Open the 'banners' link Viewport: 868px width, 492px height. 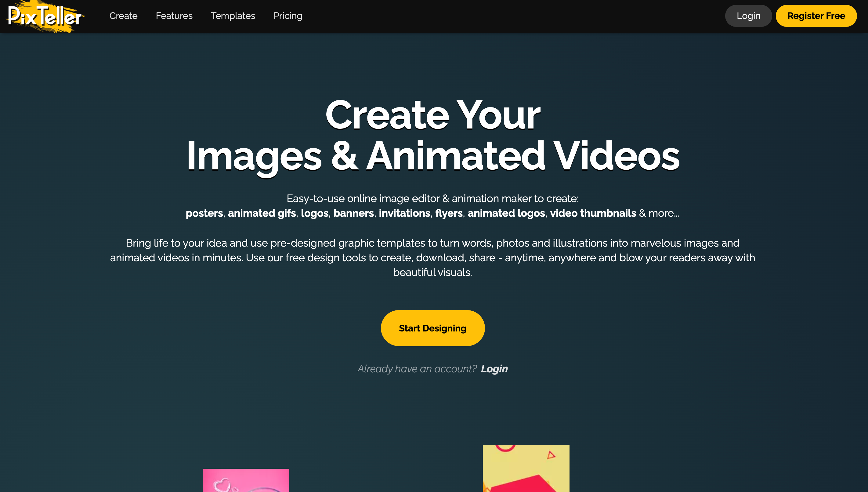point(353,213)
